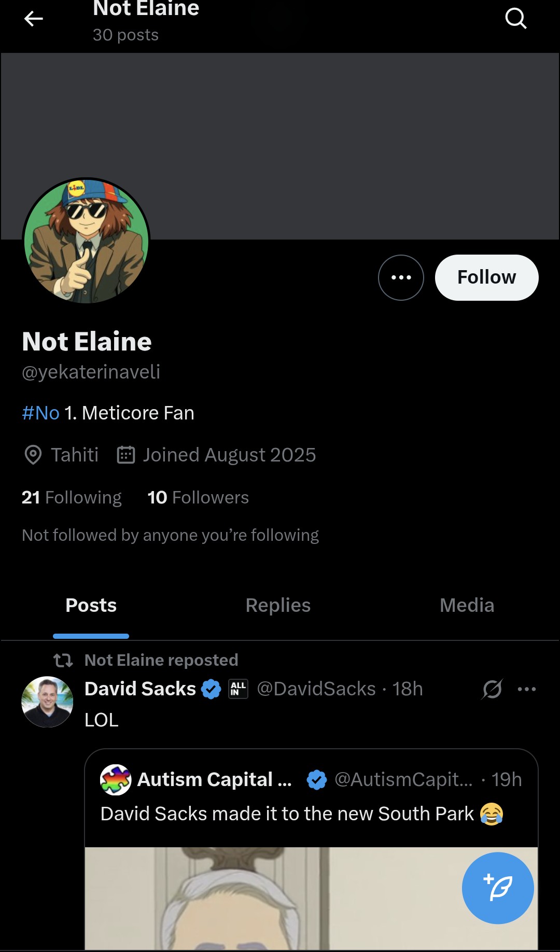Open the 10 Followers list
The image size is (560, 952).
(198, 497)
